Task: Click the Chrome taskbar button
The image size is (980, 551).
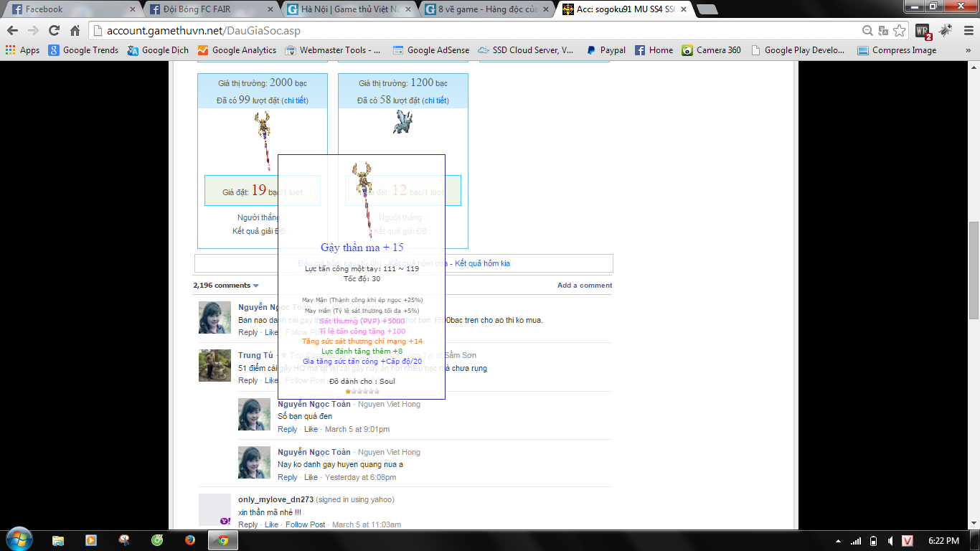Action: tap(223, 540)
